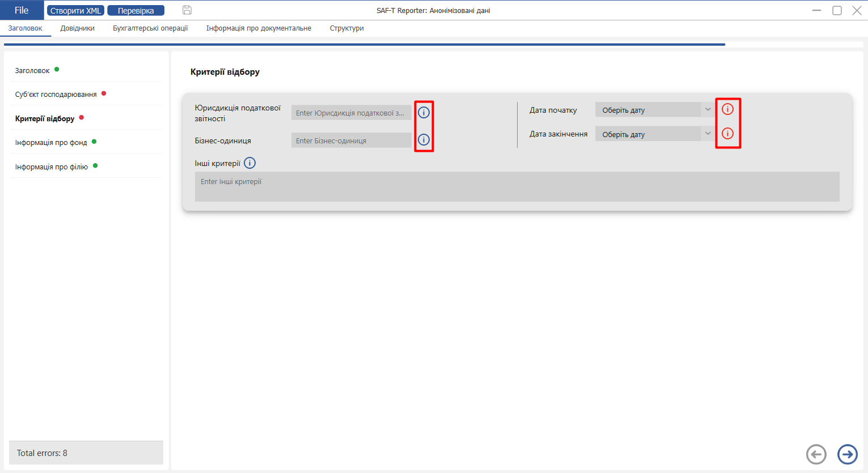Image resolution: width=868 pixels, height=473 pixels.
Task: Show red info icon for Дата початку
Action: coord(727,109)
